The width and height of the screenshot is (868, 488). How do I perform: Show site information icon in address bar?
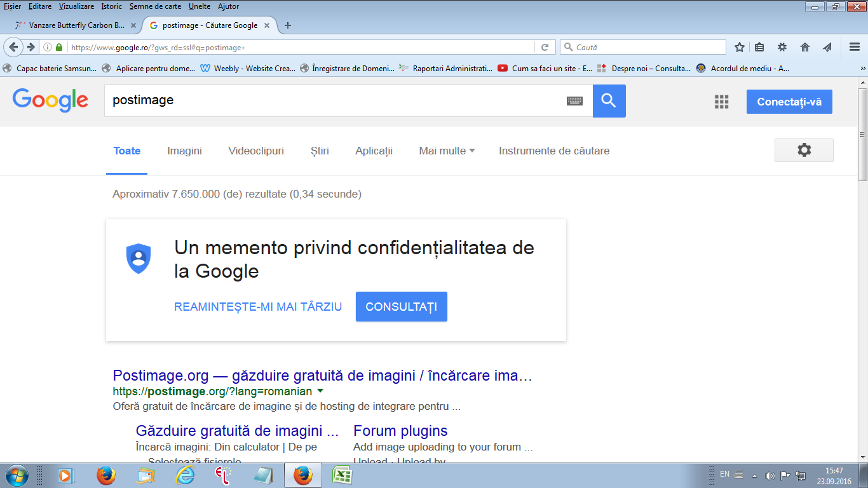tap(48, 47)
